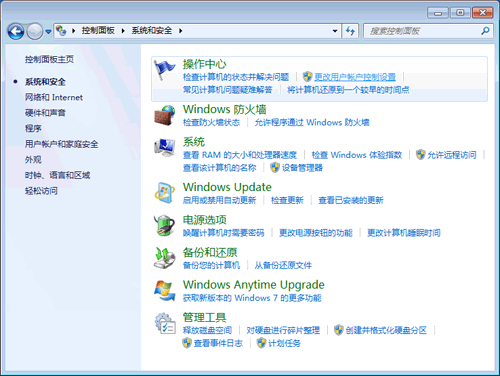The image size is (500, 376).
Task: Open 程序 category in sidebar
Action: click(33, 128)
